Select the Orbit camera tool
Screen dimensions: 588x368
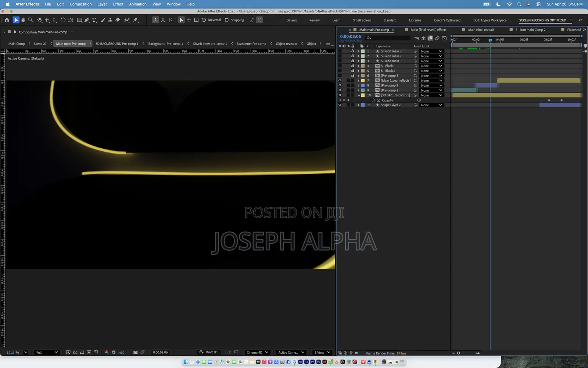click(x=39, y=20)
